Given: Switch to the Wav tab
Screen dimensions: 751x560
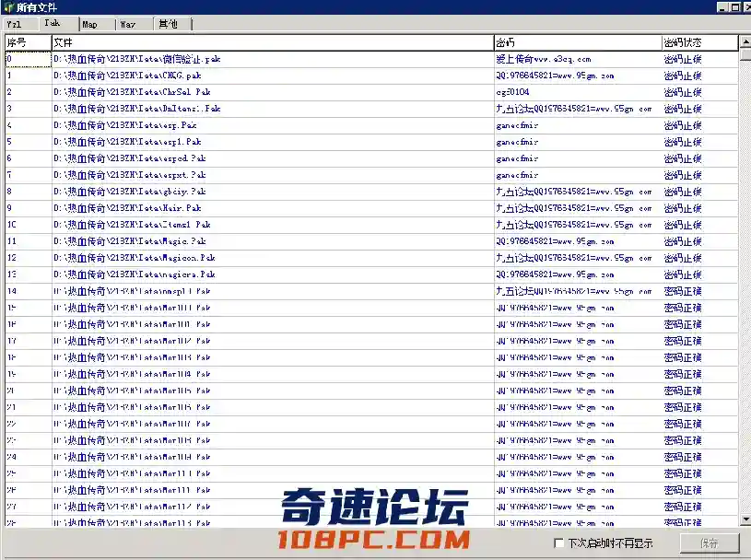Looking at the screenshot, I should pyautogui.click(x=135, y=25).
